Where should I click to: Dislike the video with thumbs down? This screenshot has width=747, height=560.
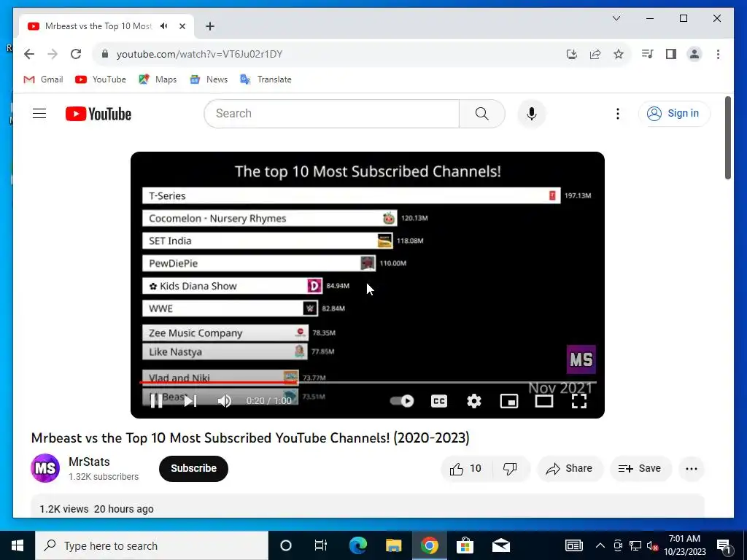(510, 469)
